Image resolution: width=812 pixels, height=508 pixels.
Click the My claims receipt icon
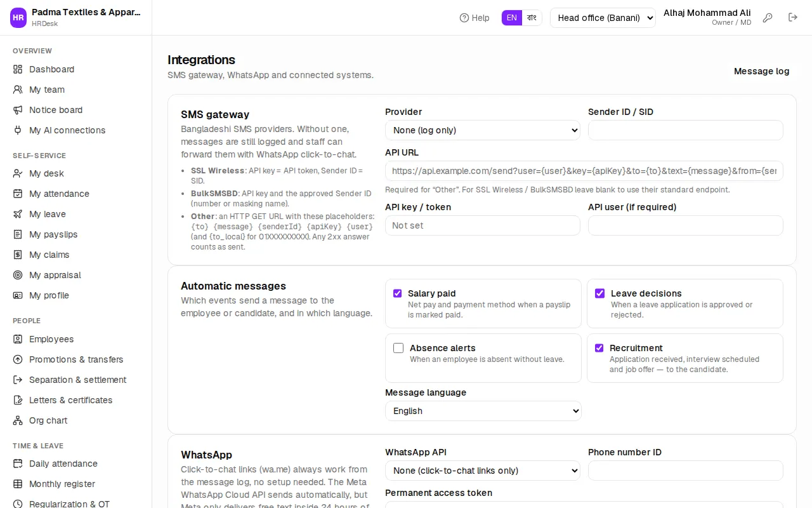(18, 255)
